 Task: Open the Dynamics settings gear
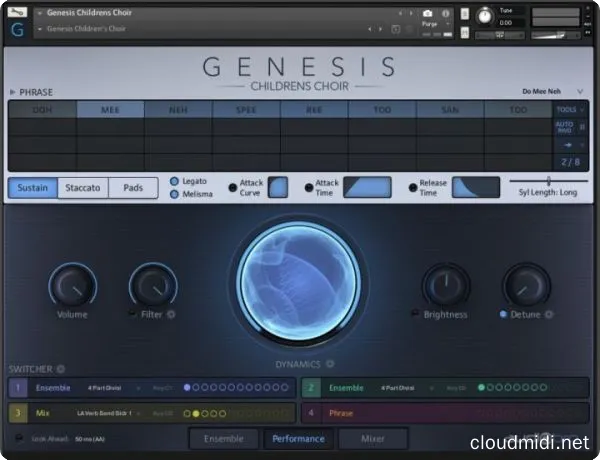pyautogui.click(x=330, y=364)
